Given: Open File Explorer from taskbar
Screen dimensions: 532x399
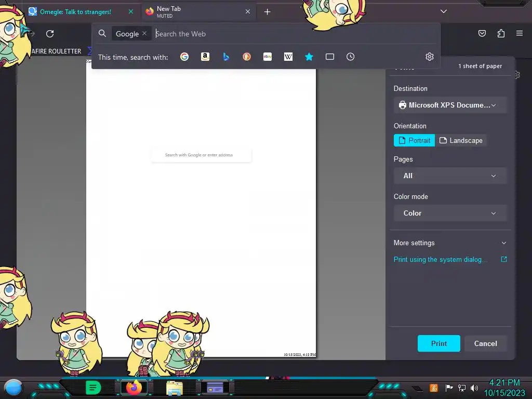Looking at the screenshot, I should (x=175, y=388).
